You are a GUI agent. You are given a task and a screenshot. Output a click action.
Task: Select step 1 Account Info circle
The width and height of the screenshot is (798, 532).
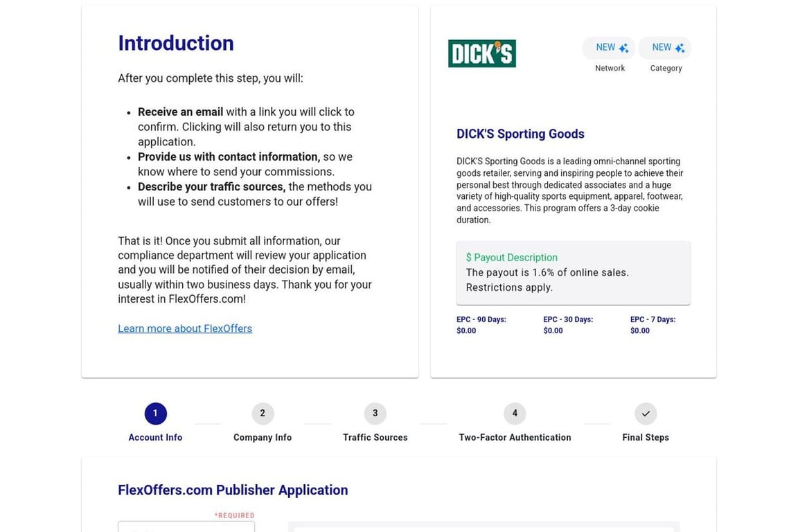[x=155, y=414]
